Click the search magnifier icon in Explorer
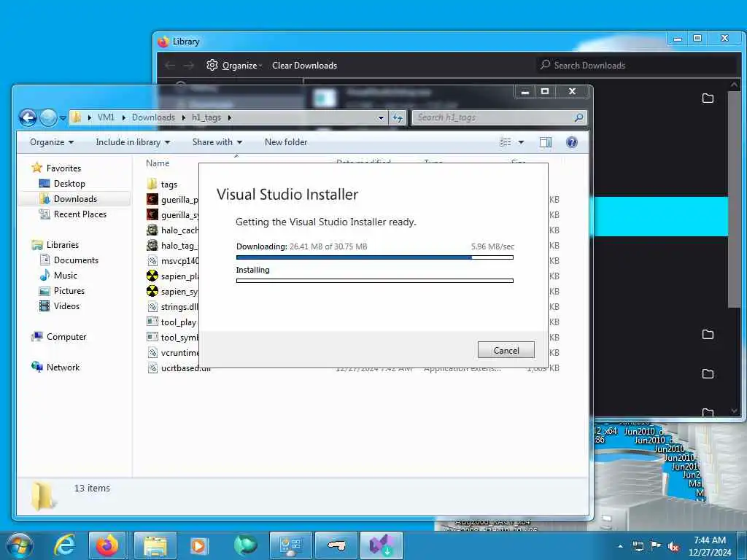Screen dimensions: 747x560 click(x=578, y=117)
